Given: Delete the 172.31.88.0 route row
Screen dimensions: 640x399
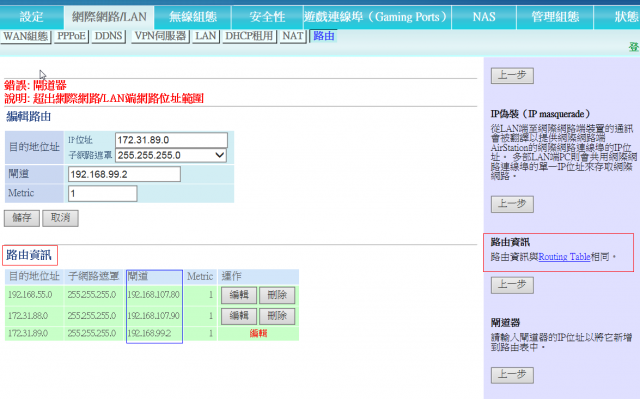Looking at the screenshot, I should [277, 316].
